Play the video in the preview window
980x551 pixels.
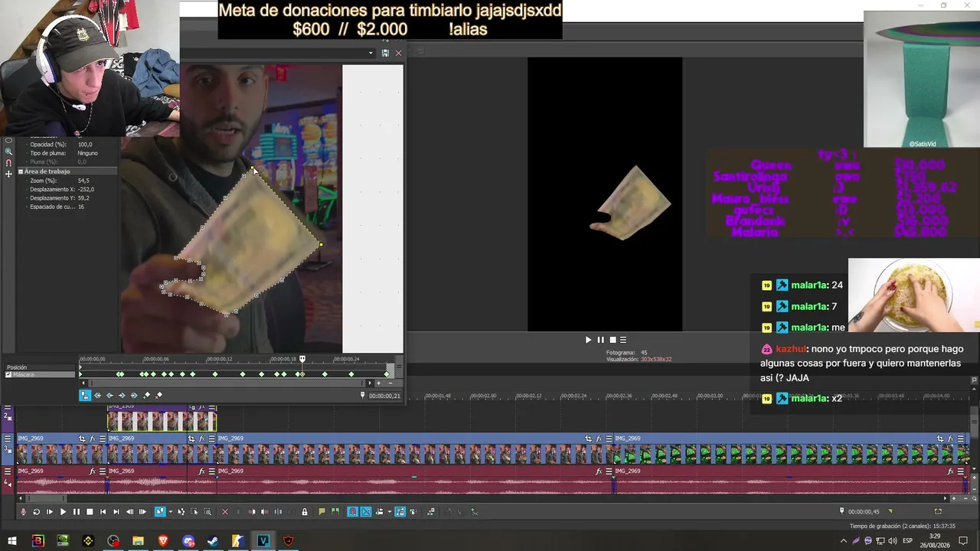[x=588, y=340]
